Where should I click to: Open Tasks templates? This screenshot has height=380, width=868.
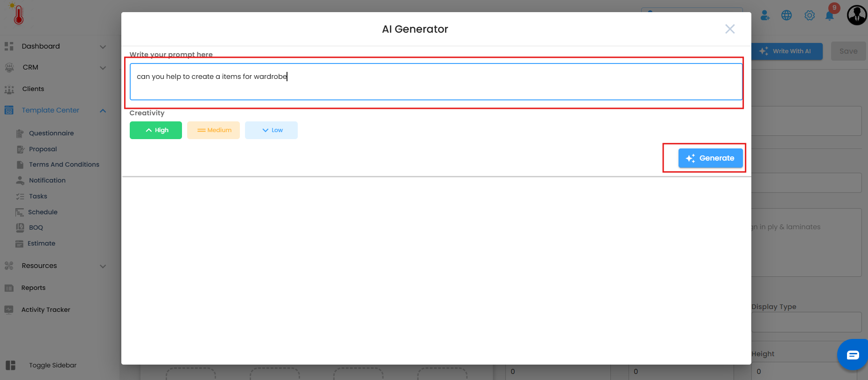(38, 197)
